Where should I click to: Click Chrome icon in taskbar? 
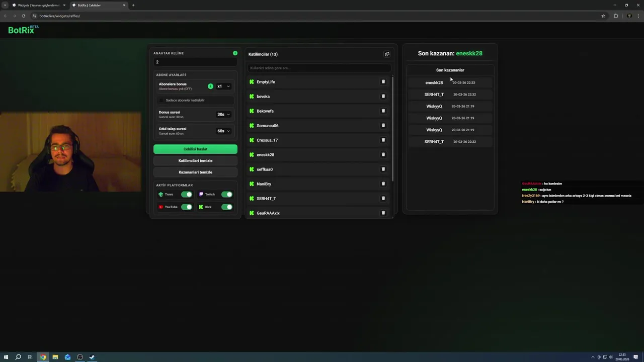click(x=43, y=357)
